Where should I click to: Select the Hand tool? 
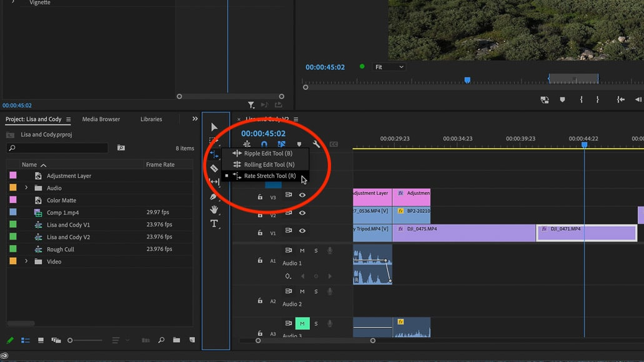(x=214, y=210)
